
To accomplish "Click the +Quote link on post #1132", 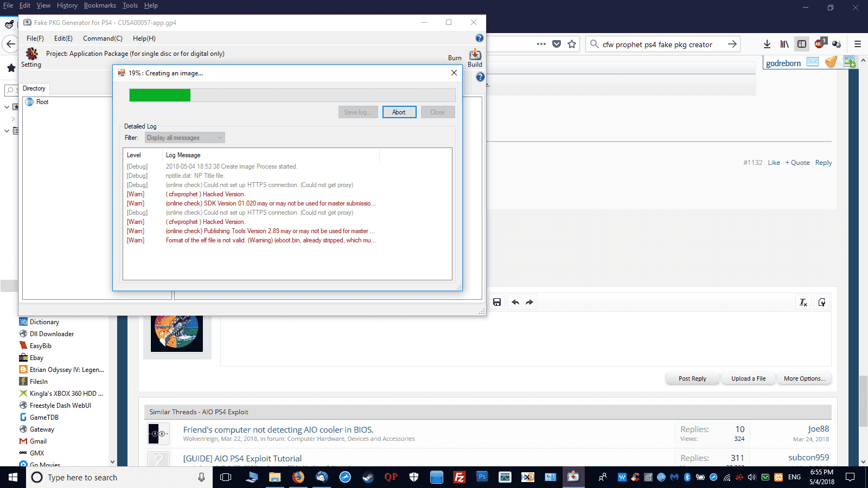I will [x=797, y=163].
